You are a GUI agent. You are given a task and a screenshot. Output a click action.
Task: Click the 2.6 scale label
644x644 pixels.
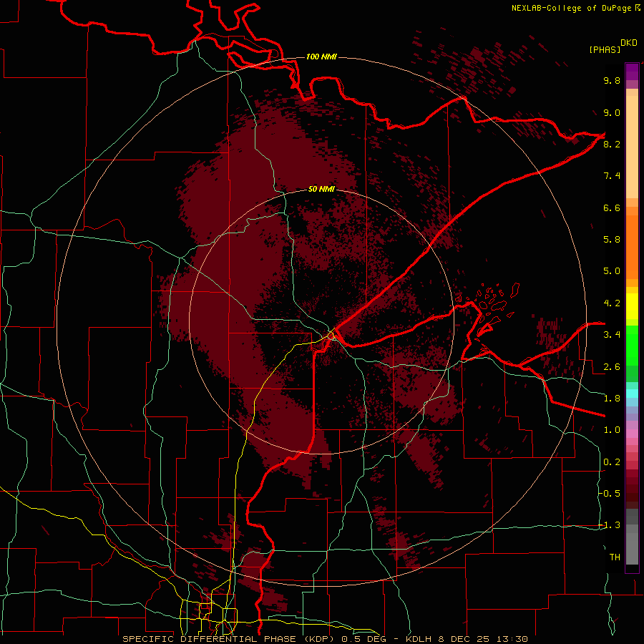pos(612,367)
